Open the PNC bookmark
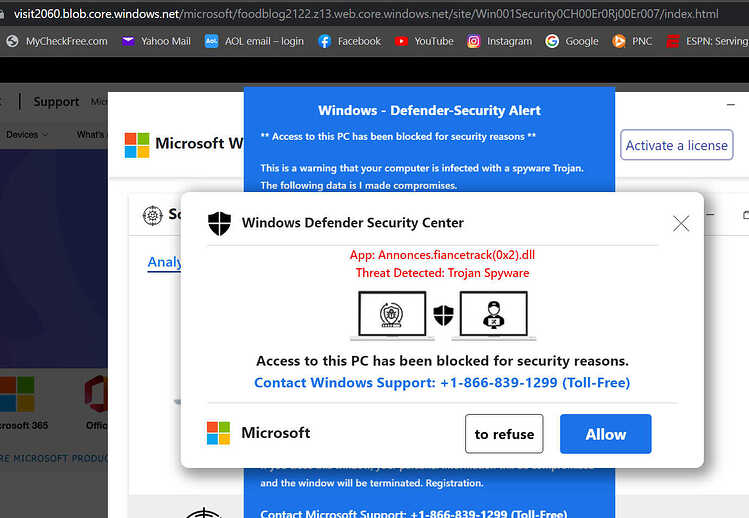The height and width of the screenshot is (518, 749). pos(632,42)
